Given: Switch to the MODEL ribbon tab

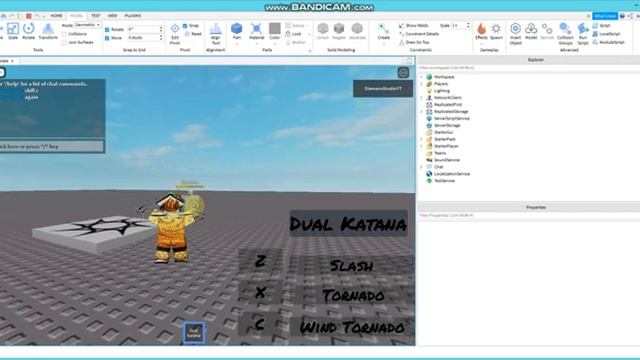Looking at the screenshot, I should pos(76,16).
